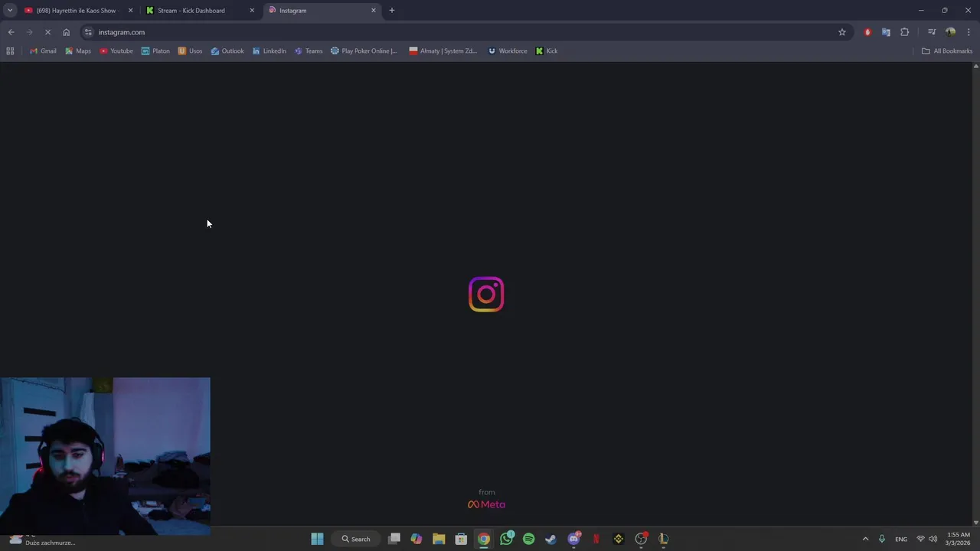Viewport: 980px width, 551px height.
Task: Open the volume tray icon
Action: click(933, 539)
